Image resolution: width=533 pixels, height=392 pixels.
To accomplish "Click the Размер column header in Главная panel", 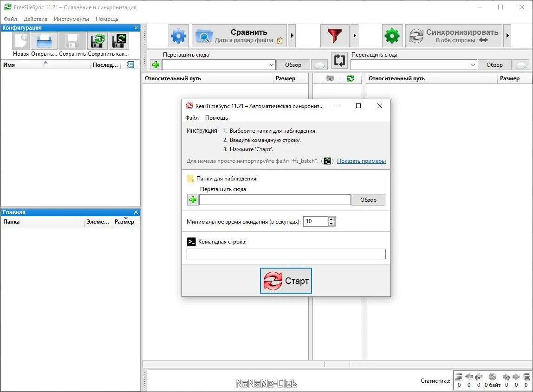I will pos(125,222).
